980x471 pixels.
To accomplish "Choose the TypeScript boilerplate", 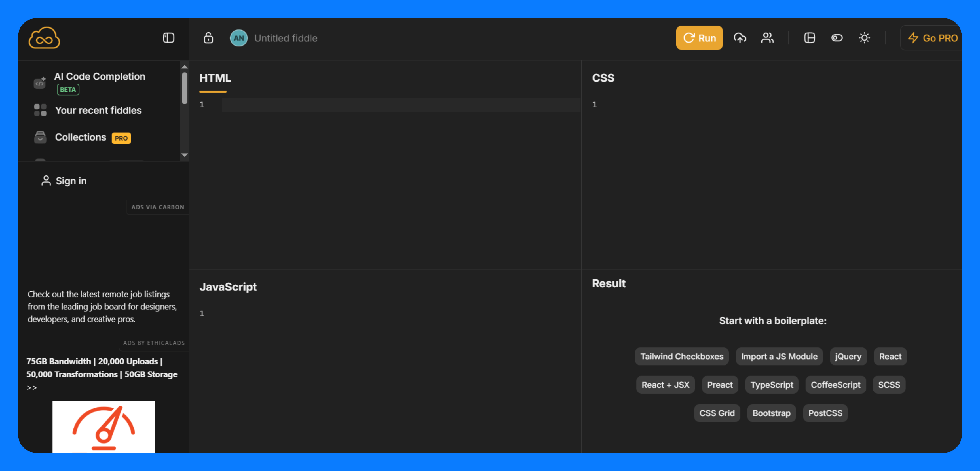I will coord(772,385).
